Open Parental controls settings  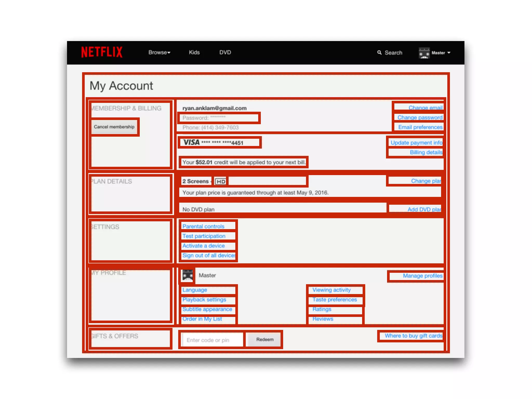pyautogui.click(x=203, y=226)
